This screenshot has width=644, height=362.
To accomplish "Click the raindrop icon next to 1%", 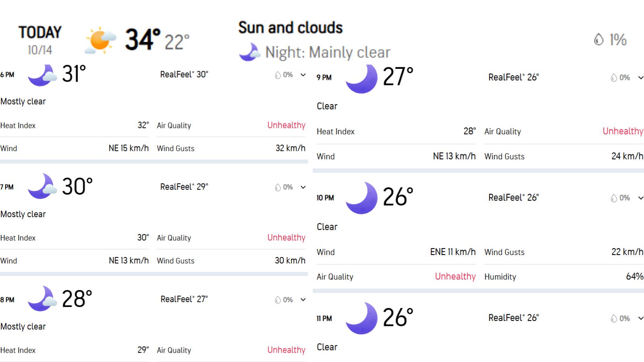I will pos(599,39).
